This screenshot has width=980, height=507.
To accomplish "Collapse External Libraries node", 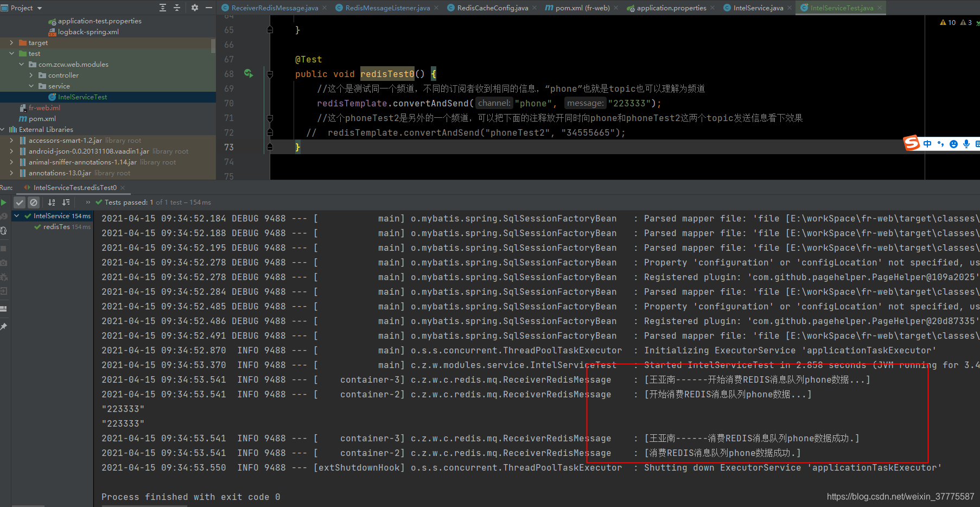I will (x=3, y=129).
